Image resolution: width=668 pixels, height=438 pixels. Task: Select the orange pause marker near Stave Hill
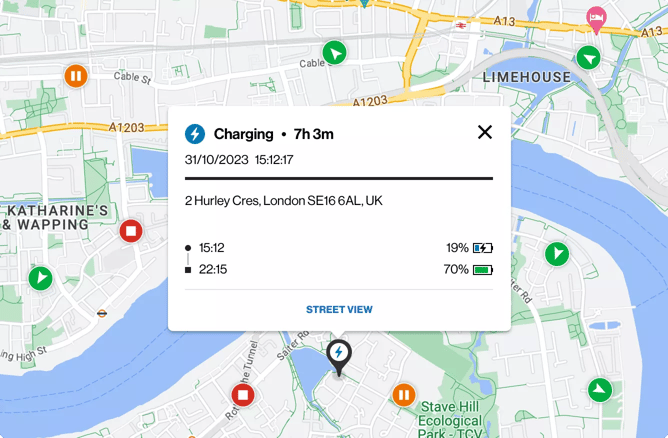[x=404, y=395]
